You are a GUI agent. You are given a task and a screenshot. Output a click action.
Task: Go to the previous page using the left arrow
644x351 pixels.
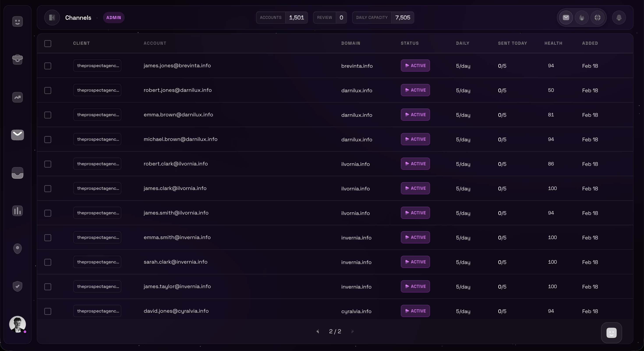click(x=318, y=331)
